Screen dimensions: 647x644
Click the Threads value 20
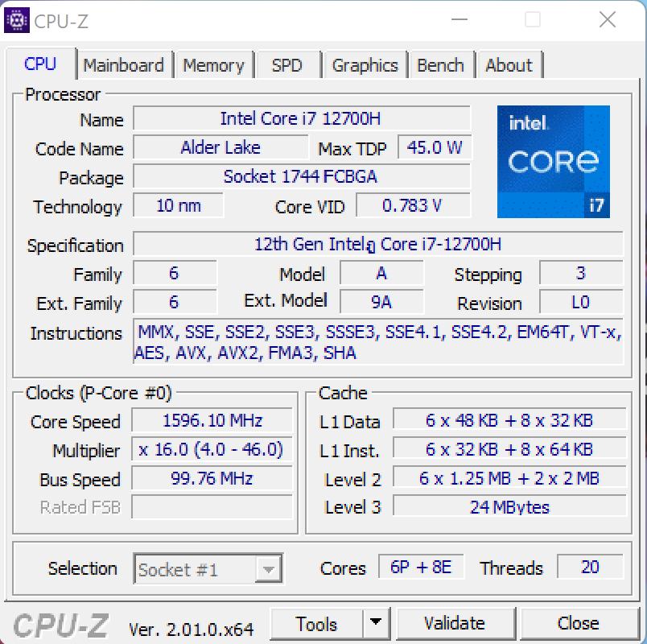[x=590, y=567]
